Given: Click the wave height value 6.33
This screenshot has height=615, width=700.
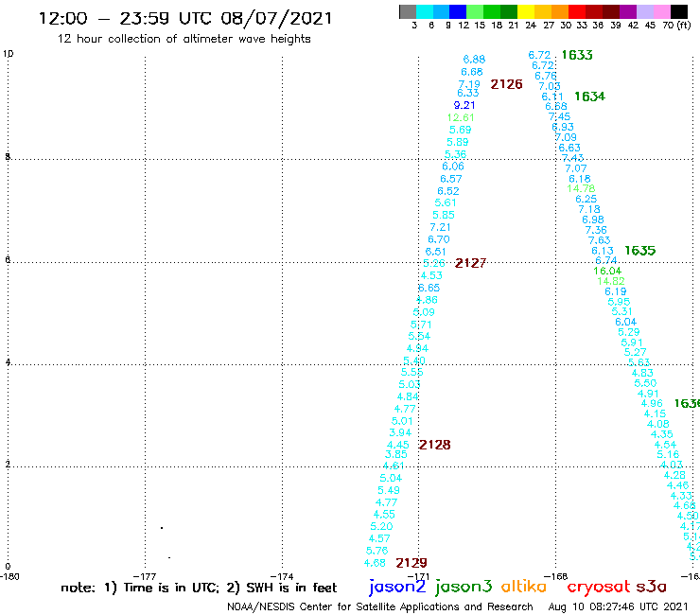Looking at the screenshot, I should (468, 93).
